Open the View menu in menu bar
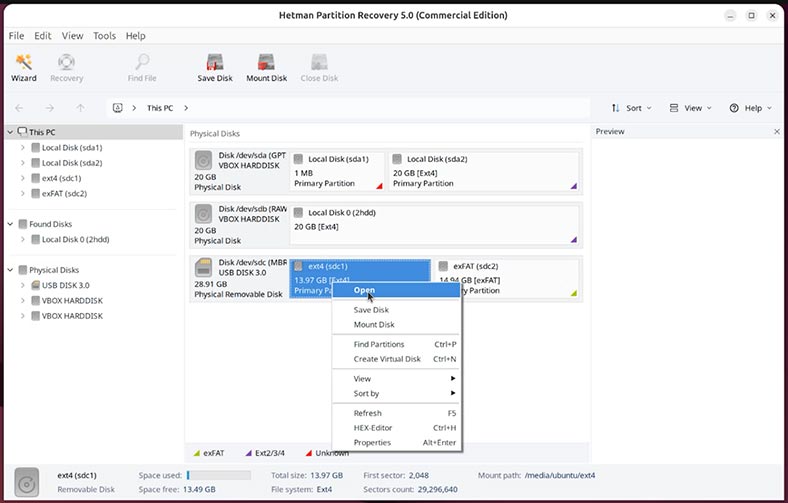Screen dimensions: 788x503 pos(72,36)
